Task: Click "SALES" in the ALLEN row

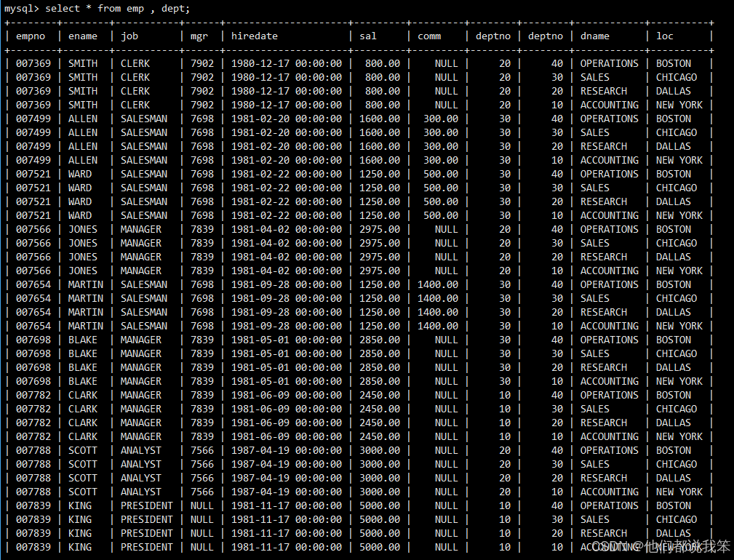Action: [x=595, y=132]
